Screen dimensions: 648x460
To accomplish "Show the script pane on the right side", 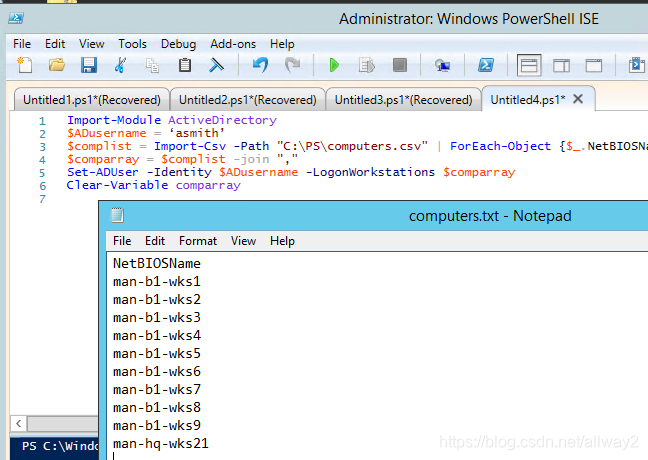I will tap(561, 65).
